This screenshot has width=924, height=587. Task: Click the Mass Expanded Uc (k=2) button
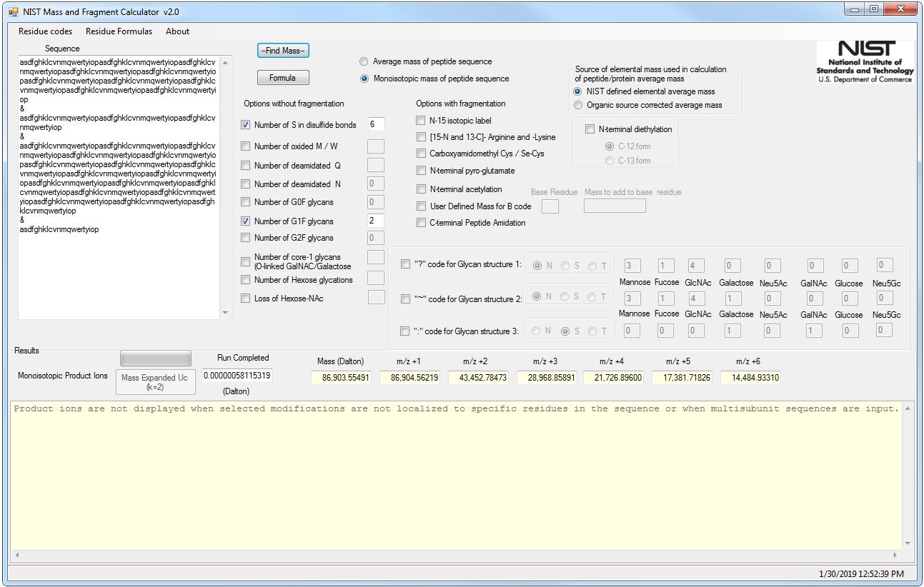click(x=154, y=382)
